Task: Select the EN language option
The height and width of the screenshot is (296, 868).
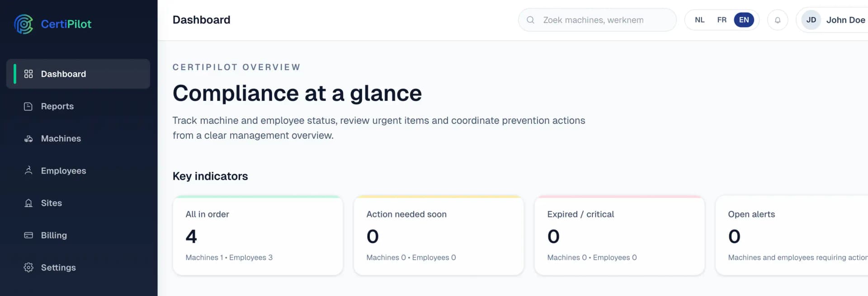Action: [744, 20]
